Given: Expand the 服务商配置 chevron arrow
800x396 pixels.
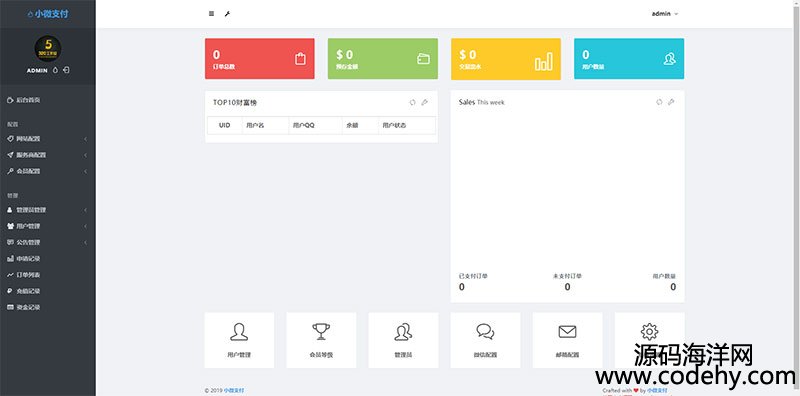Looking at the screenshot, I should pos(85,155).
